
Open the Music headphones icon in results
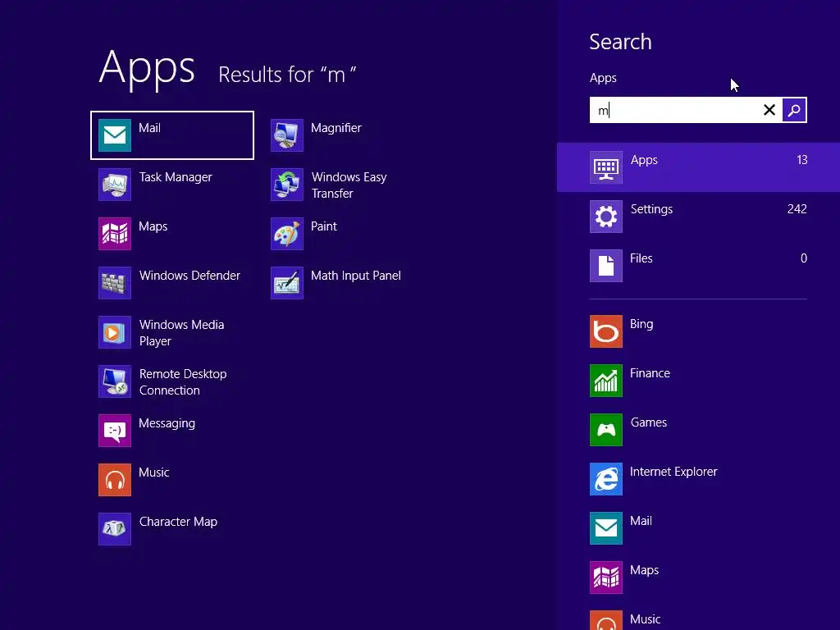(x=115, y=479)
